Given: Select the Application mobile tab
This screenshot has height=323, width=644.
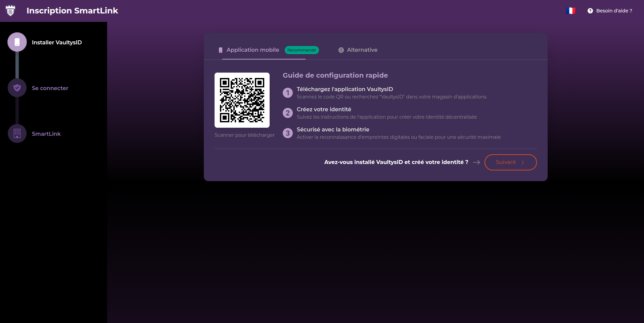Looking at the screenshot, I should tap(252, 50).
